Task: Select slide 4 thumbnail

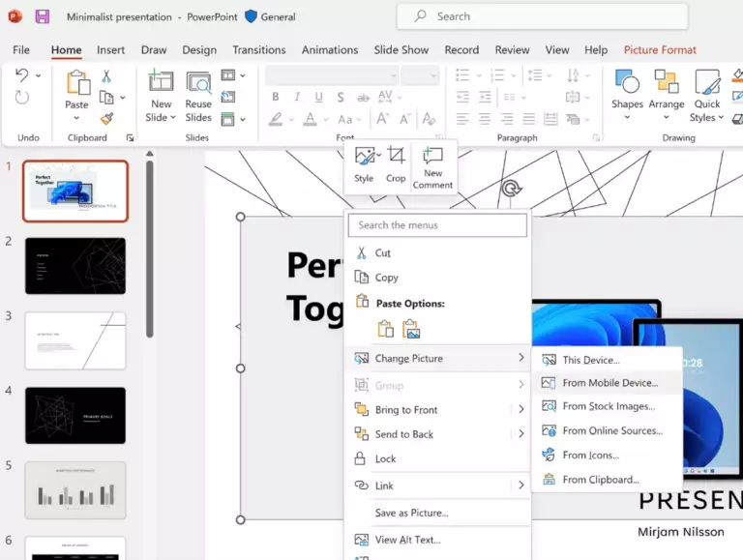Action: tap(75, 415)
